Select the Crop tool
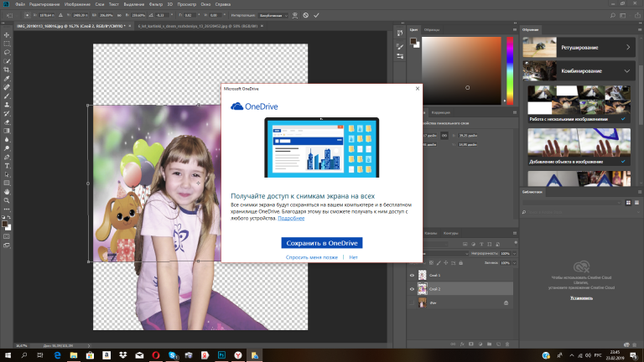 [7, 69]
